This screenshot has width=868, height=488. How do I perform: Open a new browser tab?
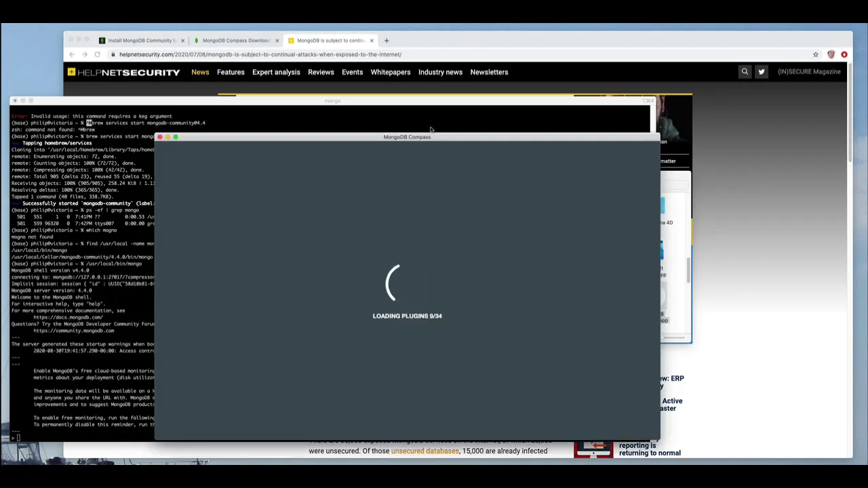(x=387, y=41)
